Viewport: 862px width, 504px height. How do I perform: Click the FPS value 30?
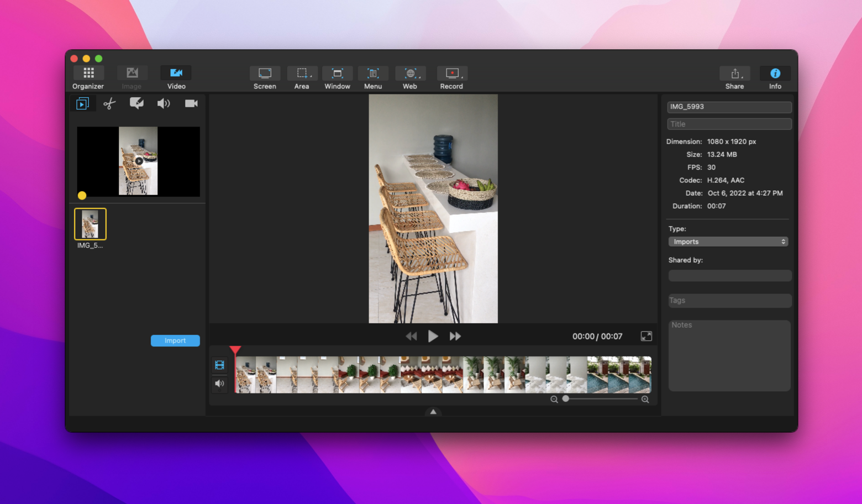pyautogui.click(x=711, y=167)
